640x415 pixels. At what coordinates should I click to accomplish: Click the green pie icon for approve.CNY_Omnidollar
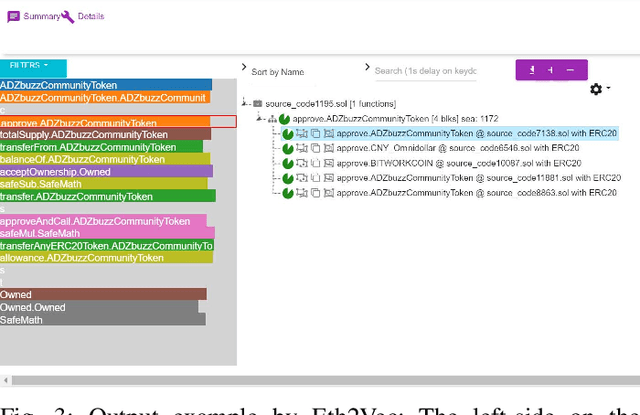287,147
